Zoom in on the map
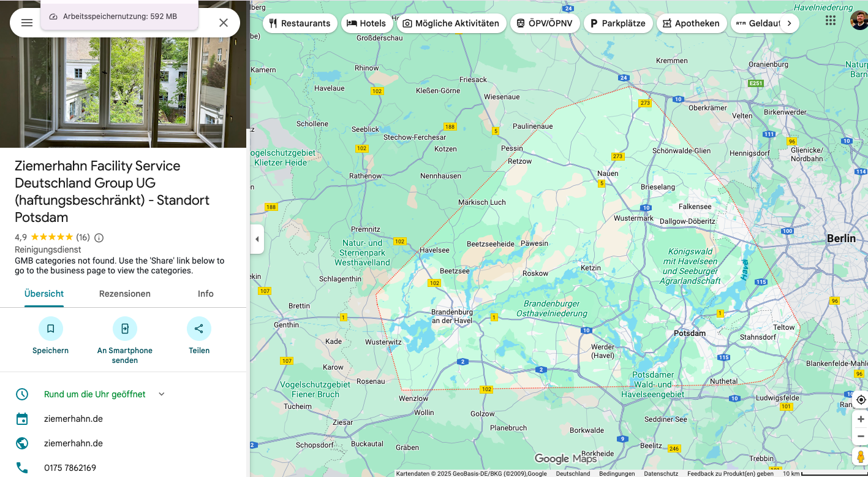This screenshot has height=477, width=868. pos(861,419)
